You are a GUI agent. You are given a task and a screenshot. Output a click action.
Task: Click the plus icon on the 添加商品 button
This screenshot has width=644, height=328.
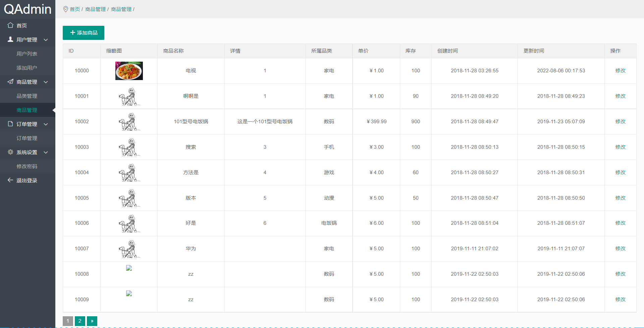[x=73, y=32]
